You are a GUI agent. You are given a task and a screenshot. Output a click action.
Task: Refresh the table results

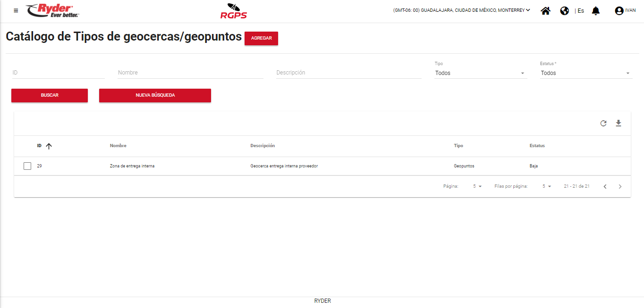pos(603,124)
